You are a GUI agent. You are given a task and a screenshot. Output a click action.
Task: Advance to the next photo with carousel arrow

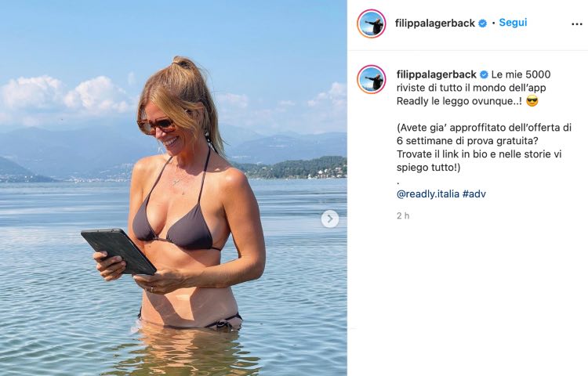click(x=330, y=219)
